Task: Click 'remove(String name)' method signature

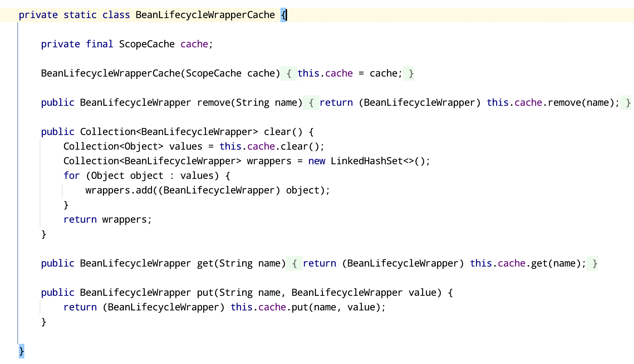Action: click(x=250, y=103)
